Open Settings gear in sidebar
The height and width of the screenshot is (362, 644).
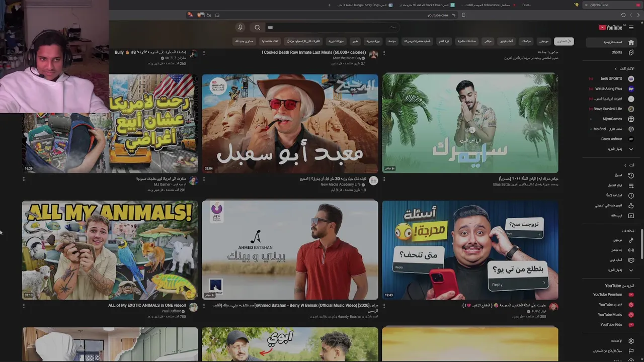[631, 341]
